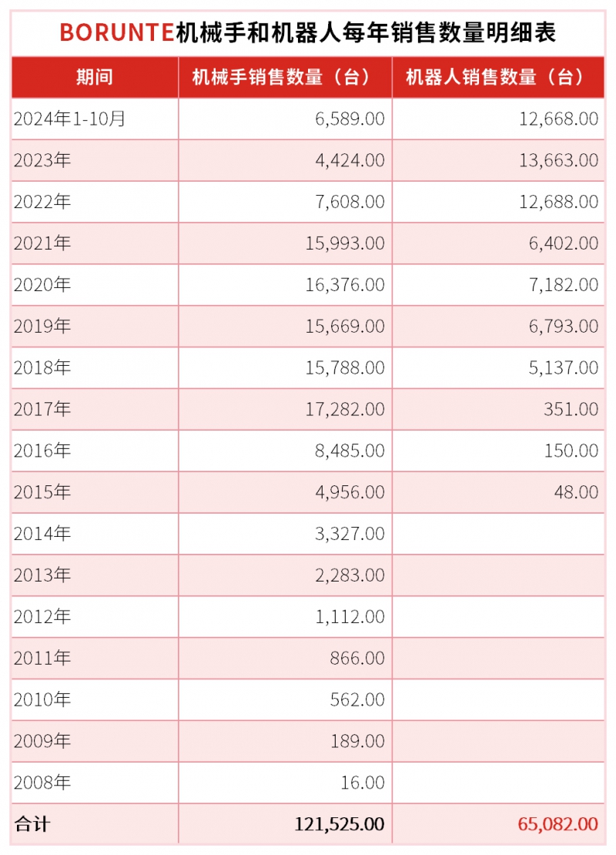Viewport: 616px width, 855px height.
Task: Select the 2024年1-10月 row label
Action: pyautogui.click(x=69, y=119)
